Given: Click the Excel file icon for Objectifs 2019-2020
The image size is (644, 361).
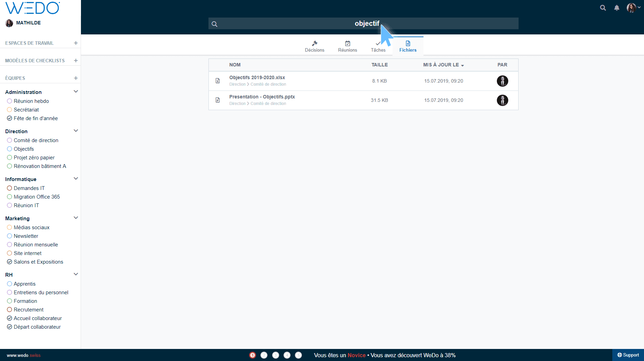Looking at the screenshot, I should coord(218,81).
